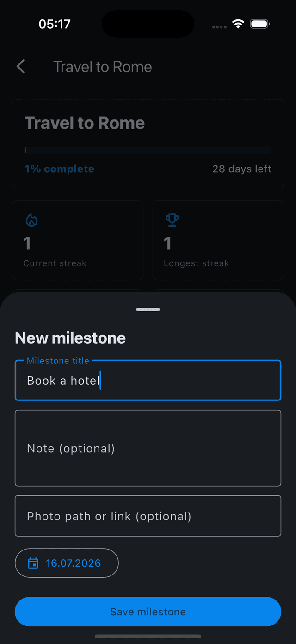Tap the back arrow icon
The width and height of the screenshot is (296, 644).
(21, 67)
